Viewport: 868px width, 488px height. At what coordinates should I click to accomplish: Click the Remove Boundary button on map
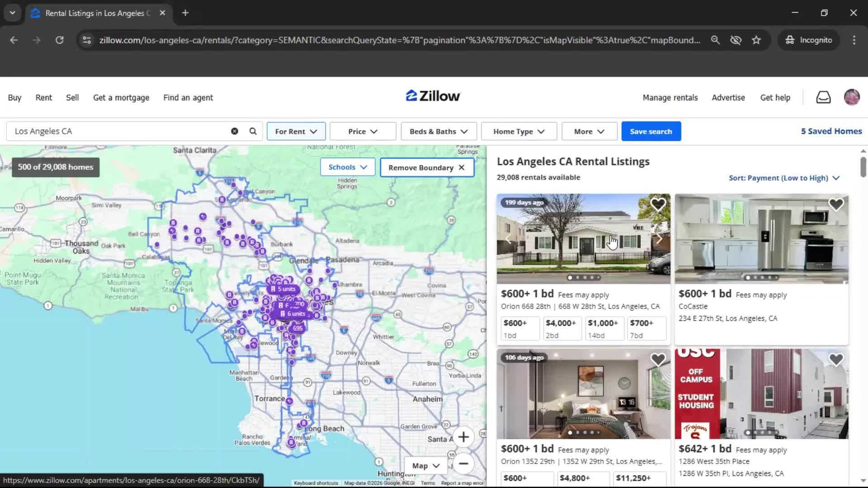[426, 168]
